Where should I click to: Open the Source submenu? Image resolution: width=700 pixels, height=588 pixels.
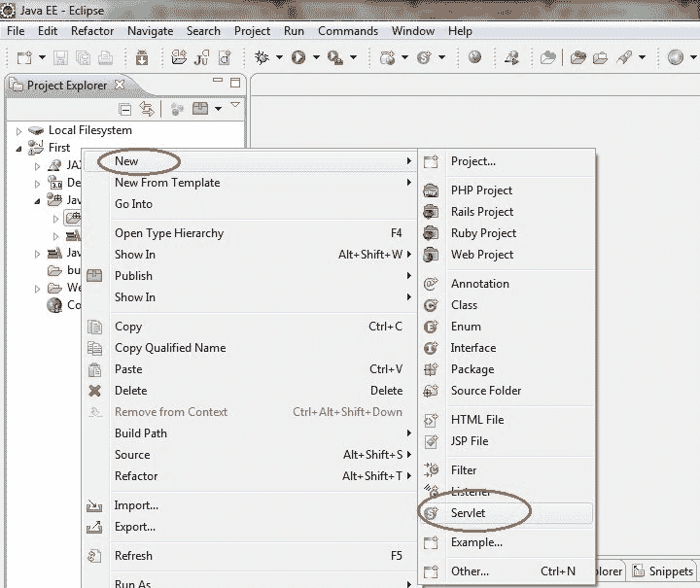click(250, 455)
